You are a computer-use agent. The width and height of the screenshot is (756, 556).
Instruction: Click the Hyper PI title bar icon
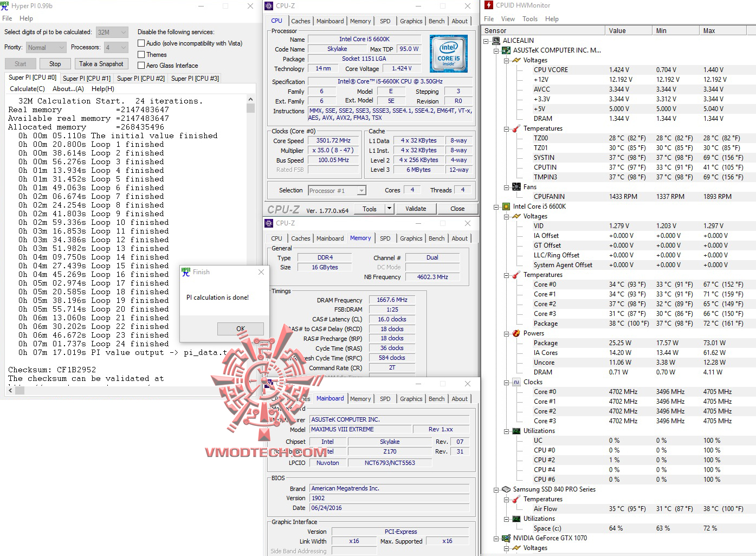coord(5,5)
